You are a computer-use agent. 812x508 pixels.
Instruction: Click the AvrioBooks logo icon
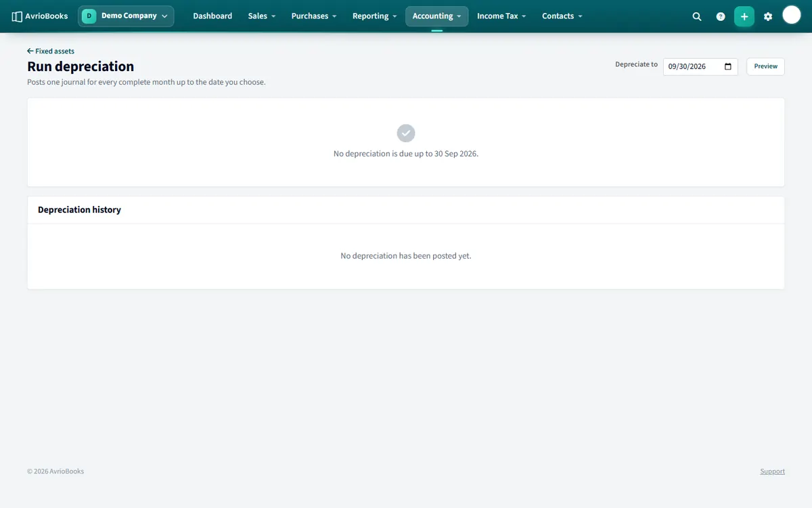coord(17,16)
